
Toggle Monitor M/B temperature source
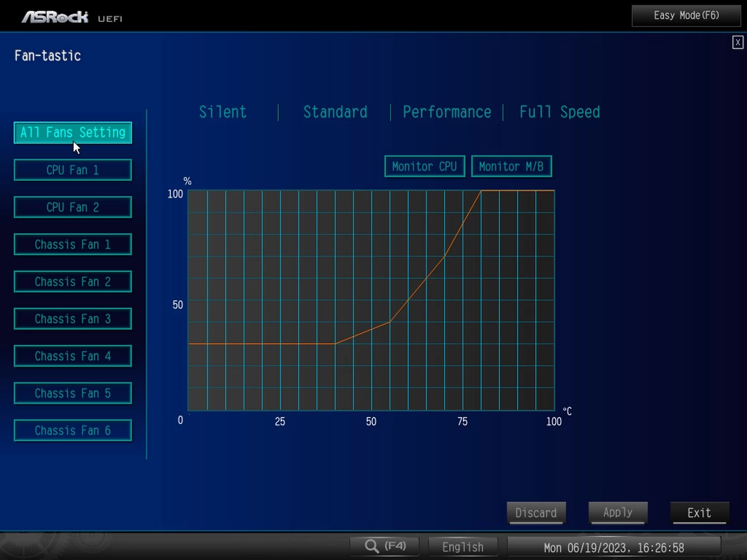click(511, 166)
